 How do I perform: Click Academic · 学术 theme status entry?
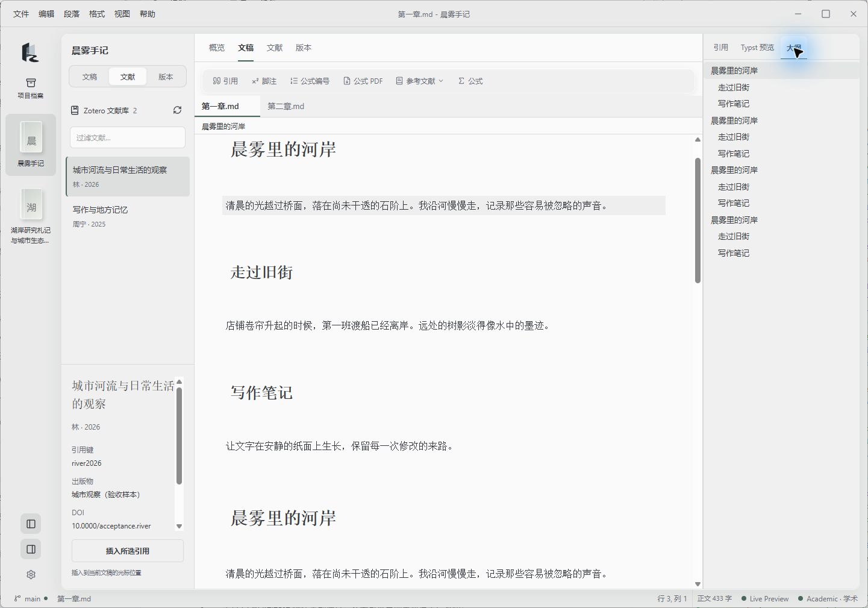[x=828, y=598]
